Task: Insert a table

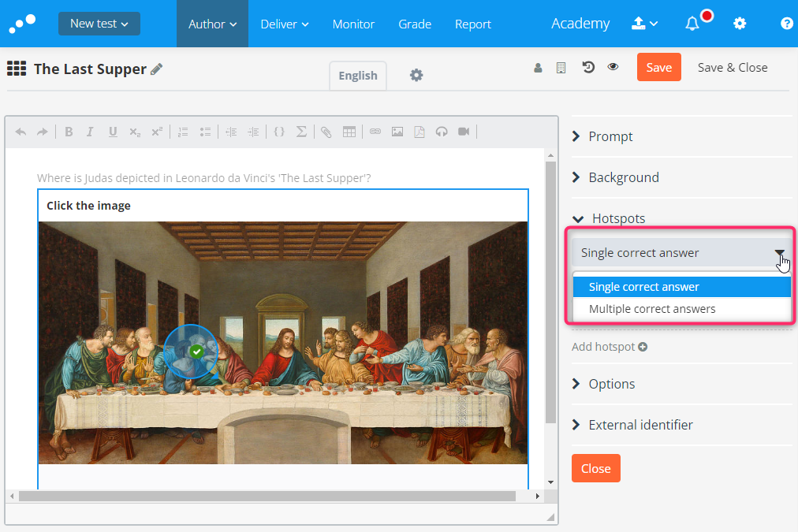Action: tap(349, 132)
